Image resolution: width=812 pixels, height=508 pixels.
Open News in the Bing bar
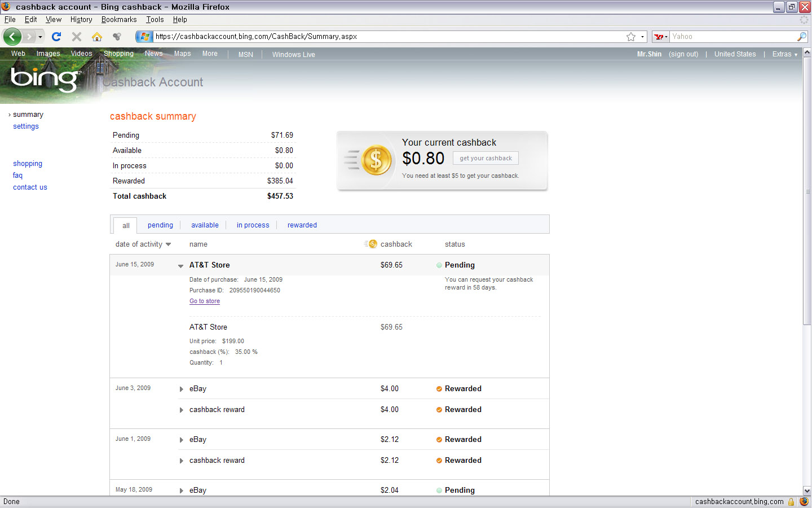[153, 54]
